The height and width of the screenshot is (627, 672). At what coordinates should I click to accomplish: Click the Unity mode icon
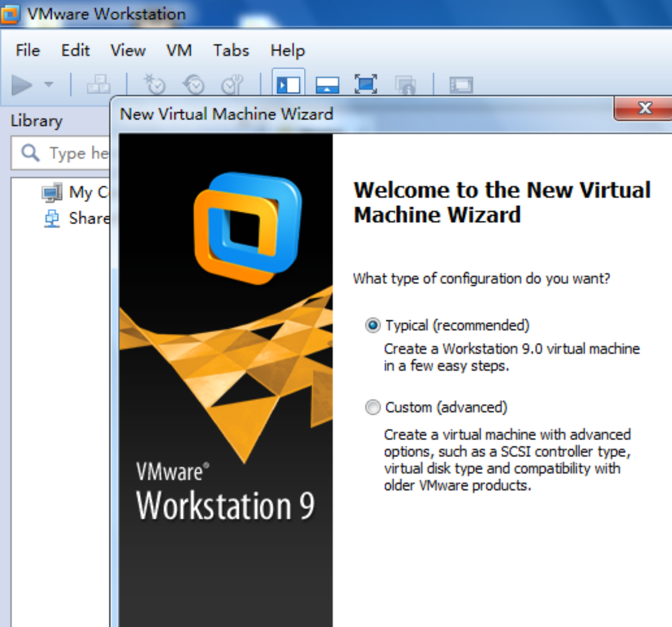point(405,84)
